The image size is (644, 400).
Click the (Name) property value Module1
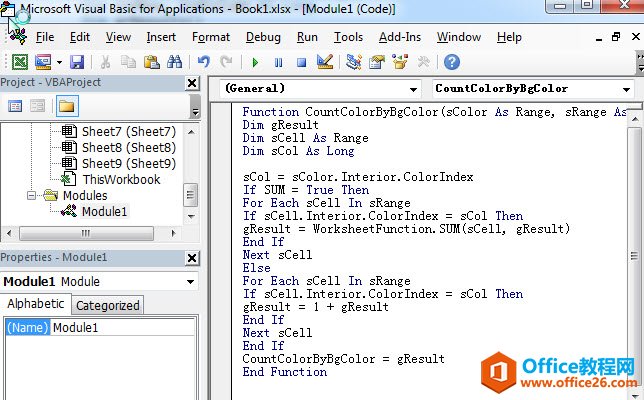click(122, 328)
